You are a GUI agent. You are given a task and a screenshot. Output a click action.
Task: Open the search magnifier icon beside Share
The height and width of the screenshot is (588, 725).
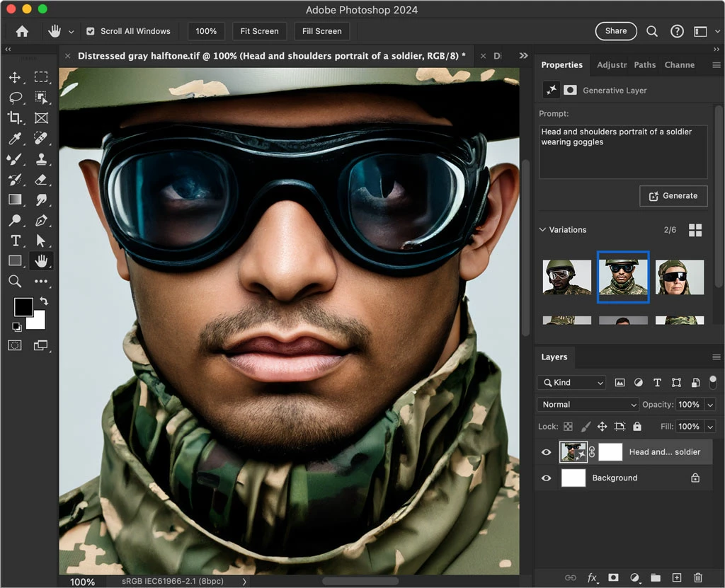coord(652,31)
